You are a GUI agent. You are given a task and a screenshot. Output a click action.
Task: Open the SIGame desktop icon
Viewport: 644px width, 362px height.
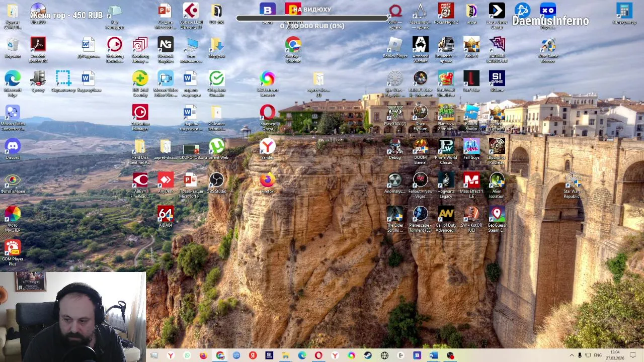(x=497, y=81)
